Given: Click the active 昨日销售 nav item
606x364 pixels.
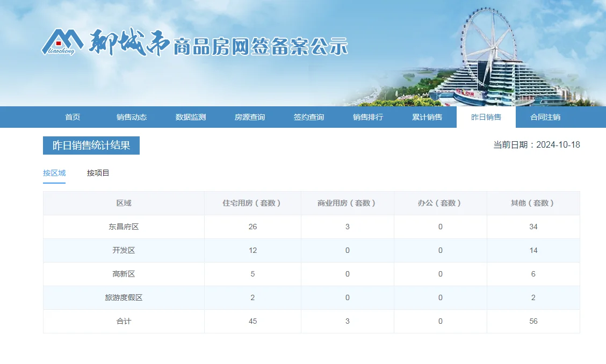Looking at the screenshot, I should [486, 117].
